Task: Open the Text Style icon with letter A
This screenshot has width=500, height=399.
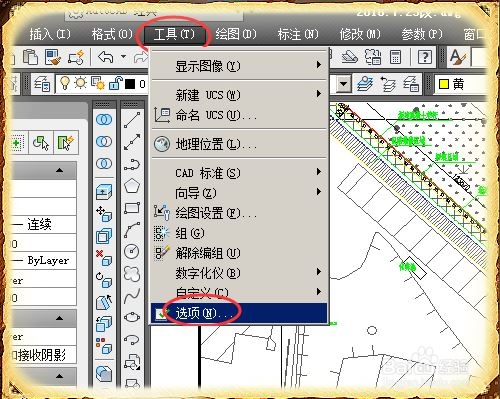Action: [x=458, y=57]
